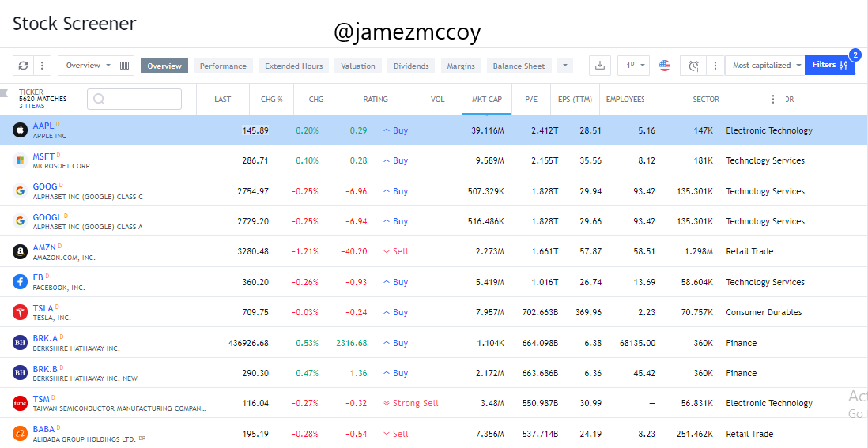This screenshot has width=868, height=448.
Task: Sort by the SECTOR column header
Action: coord(706,100)
